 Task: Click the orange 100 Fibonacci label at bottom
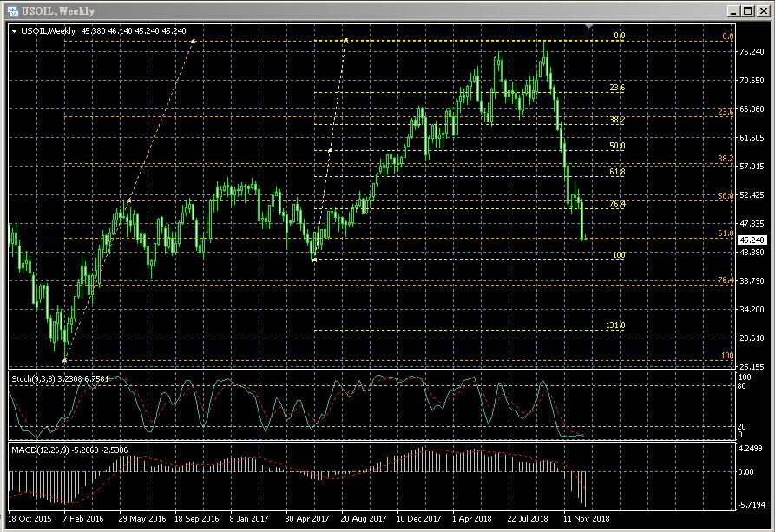coord(727,356)
